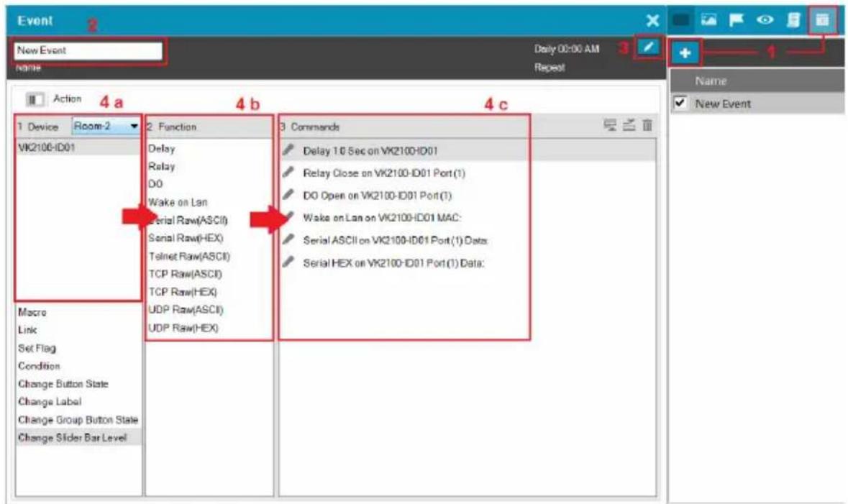Click the New Event name field
Image resolution: width=848 pixels, height=504 pixels.
[x=88, y=50]
